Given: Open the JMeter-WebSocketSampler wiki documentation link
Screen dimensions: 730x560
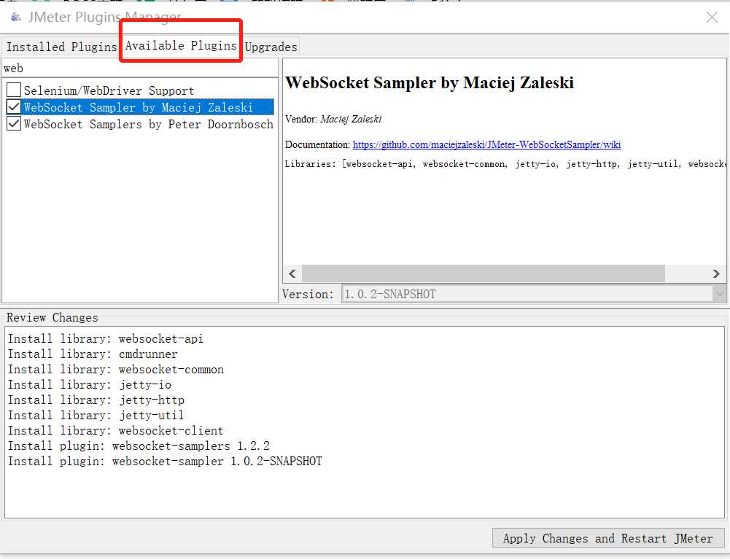Looking at the screenshot, I should (486, 144).
